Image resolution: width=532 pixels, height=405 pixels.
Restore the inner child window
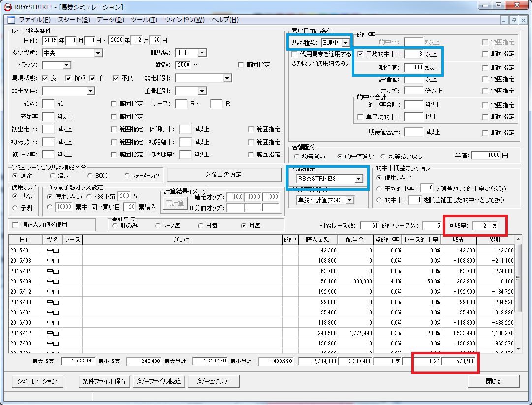click(514, 20)
